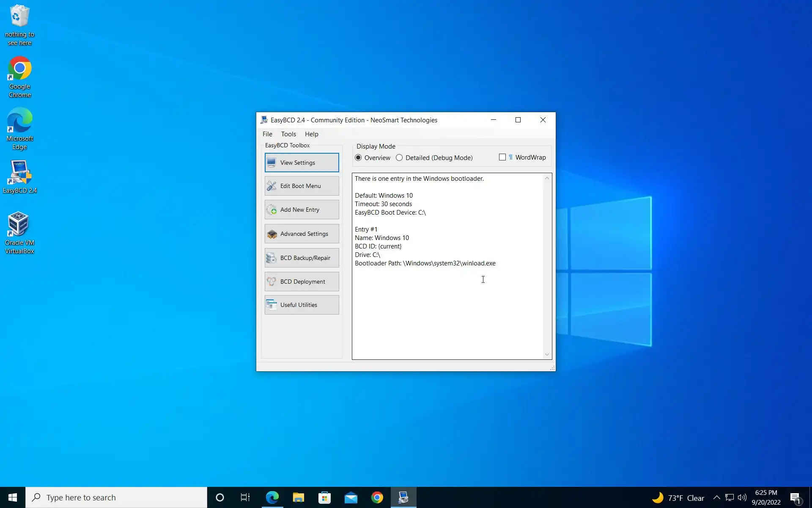812x508 pixels.
Task: Open the Advanced Settings section
Action: click(x=302, y=234)
